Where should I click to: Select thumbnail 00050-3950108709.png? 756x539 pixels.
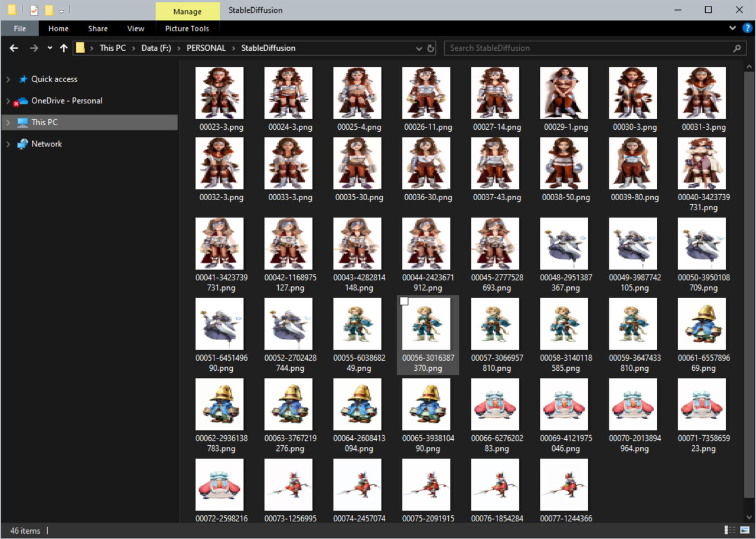(x=702, y=244)
